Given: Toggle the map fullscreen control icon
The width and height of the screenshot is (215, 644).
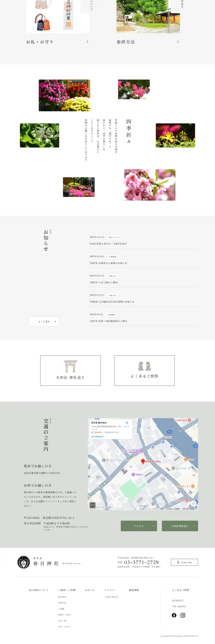Looking at the screenshot, I should 193,503.
